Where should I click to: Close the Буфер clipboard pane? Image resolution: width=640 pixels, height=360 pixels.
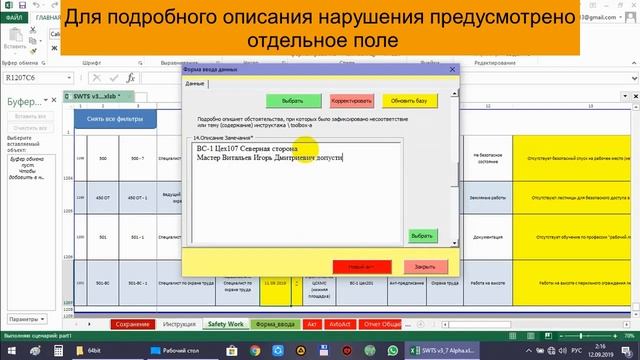53,100
